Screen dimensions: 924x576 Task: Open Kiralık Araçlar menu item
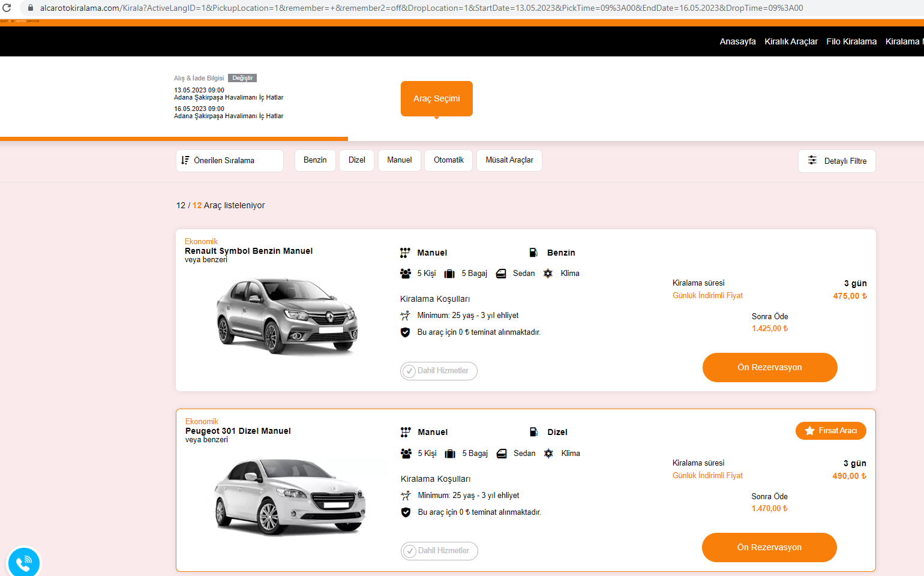pos(791,41)
